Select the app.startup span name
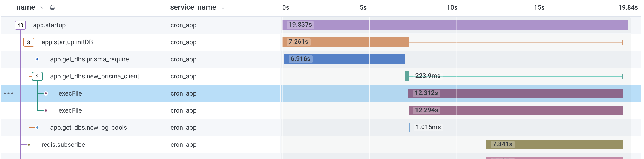Screen dimensions: 644x159 (49, 25)
